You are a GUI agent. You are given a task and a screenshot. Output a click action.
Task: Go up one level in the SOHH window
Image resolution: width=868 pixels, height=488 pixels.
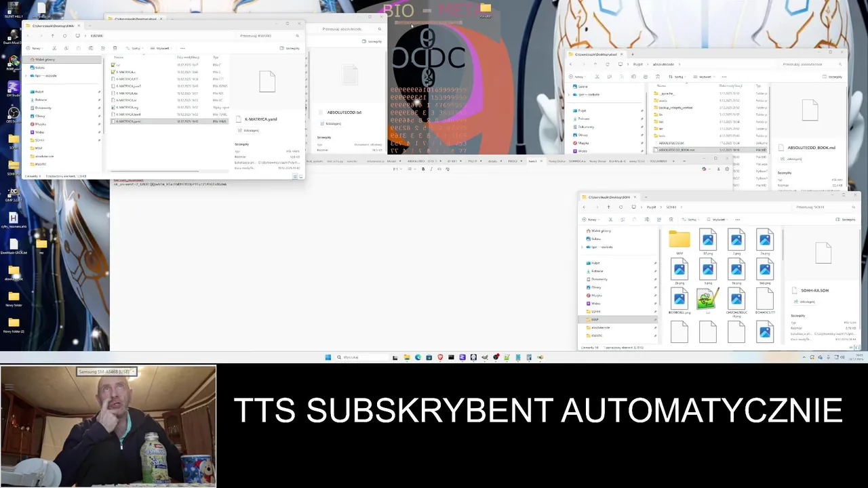coord(609,207)
